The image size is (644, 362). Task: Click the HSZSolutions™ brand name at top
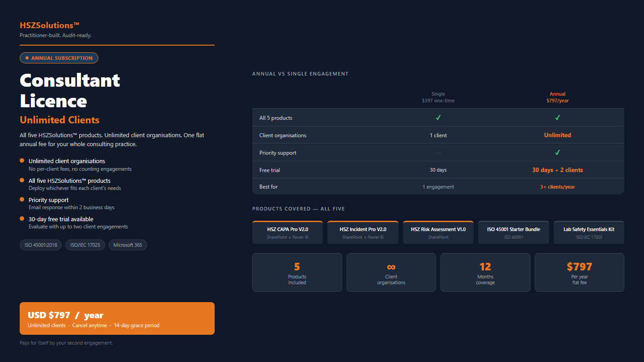[50, 25]
